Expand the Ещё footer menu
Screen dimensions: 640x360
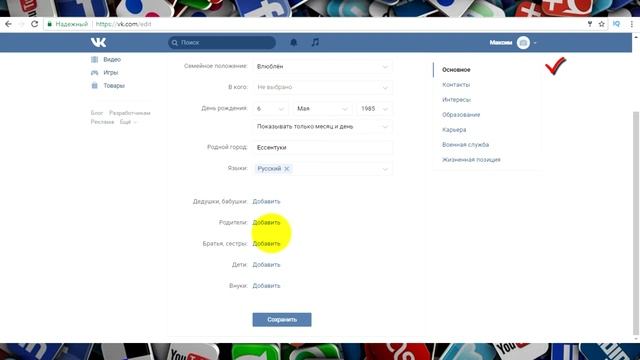pyautogui.click(x=128, y=122)
